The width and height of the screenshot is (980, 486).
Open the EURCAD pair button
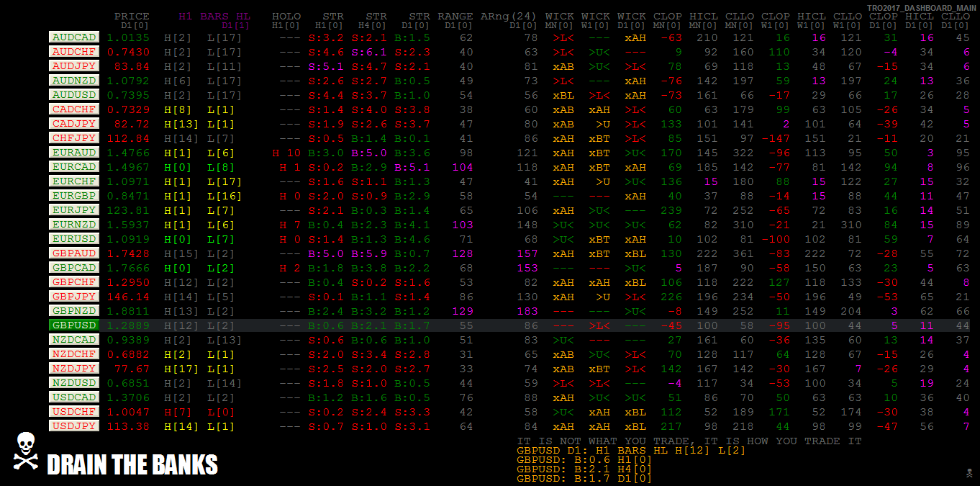tap(74, 166)
